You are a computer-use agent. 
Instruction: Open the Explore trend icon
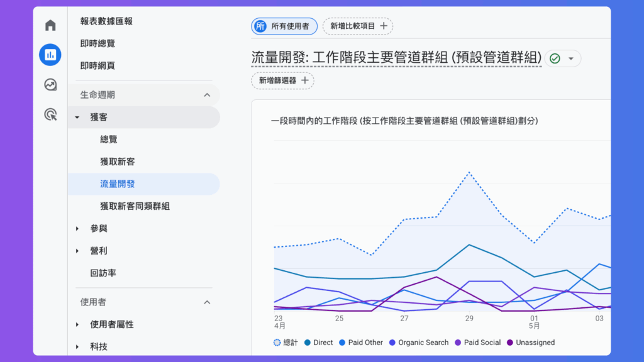(50, 85)
